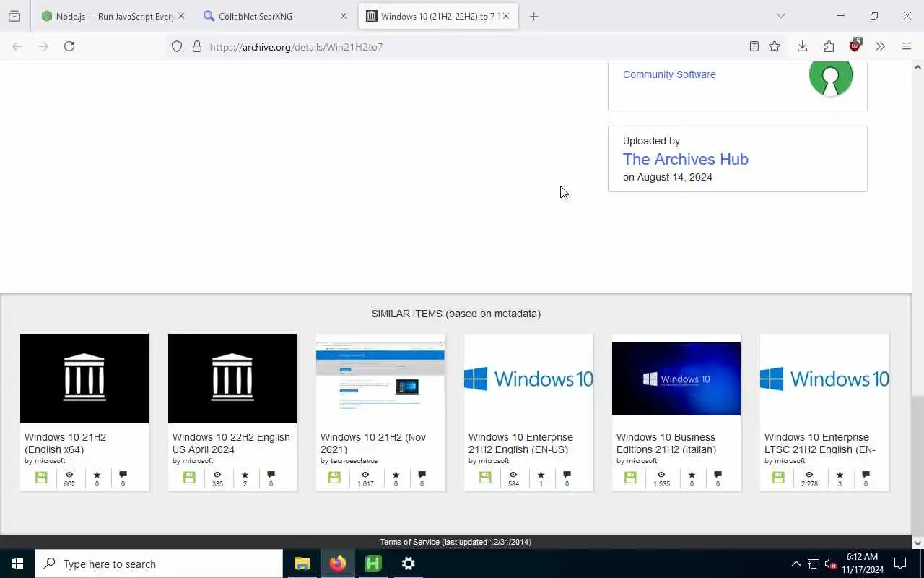Open Windows 10 21H2 (English x64) thumbnail

point(84,379)
